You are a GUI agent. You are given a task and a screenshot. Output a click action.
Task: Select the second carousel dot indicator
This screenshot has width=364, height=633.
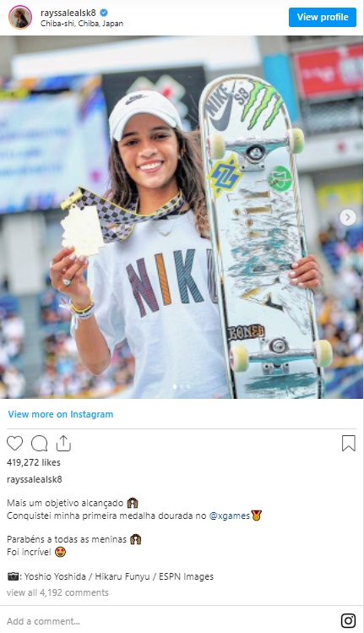click(182, 386)
